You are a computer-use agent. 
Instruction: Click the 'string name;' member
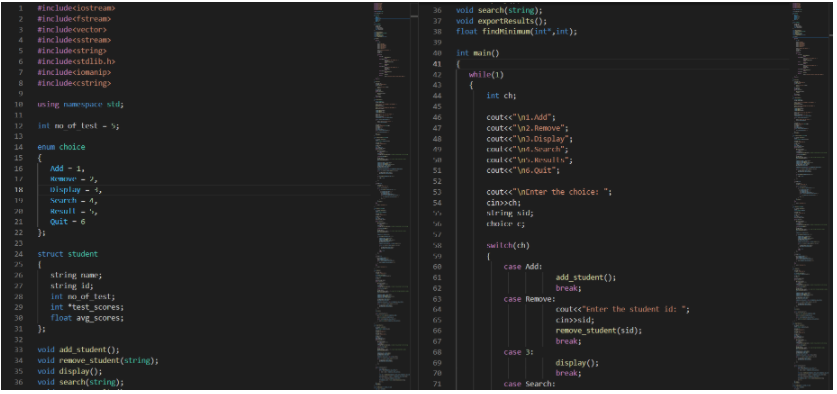tap(76, 275)
